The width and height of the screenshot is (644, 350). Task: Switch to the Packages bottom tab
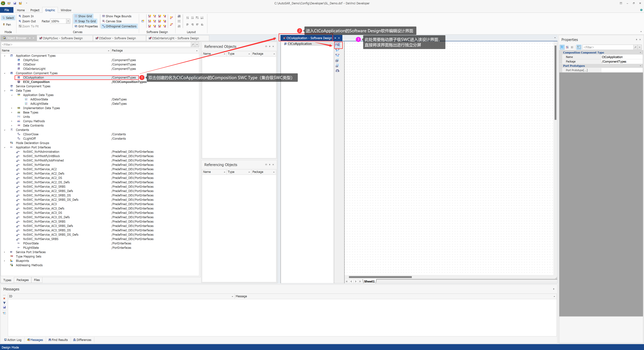22,280
